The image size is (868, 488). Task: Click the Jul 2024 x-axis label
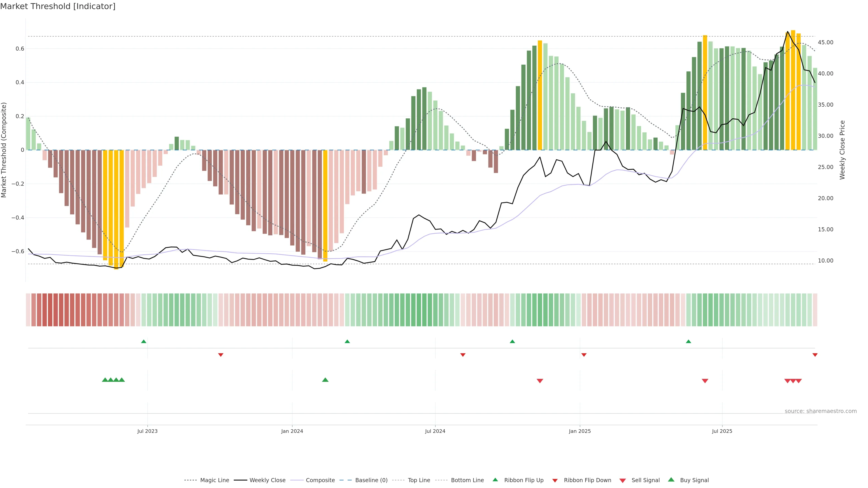[435, 431]
